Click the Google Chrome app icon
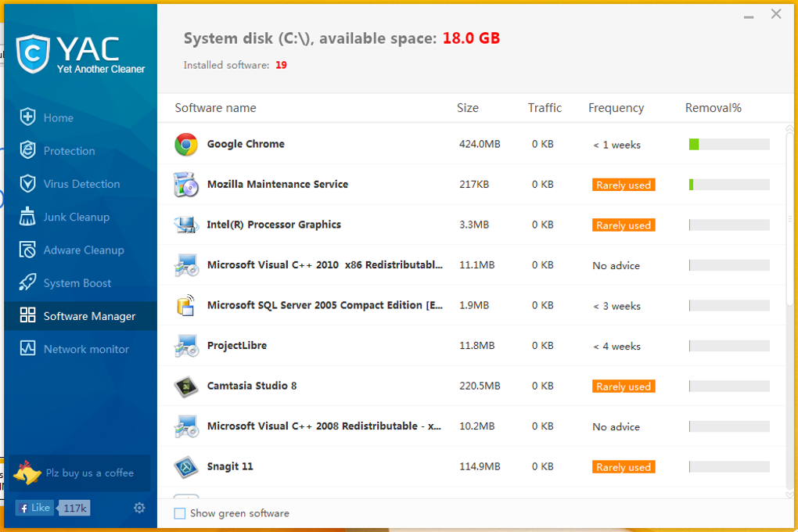Image resolution: width=798 pixels, height=532 pixels. [186, 144]
